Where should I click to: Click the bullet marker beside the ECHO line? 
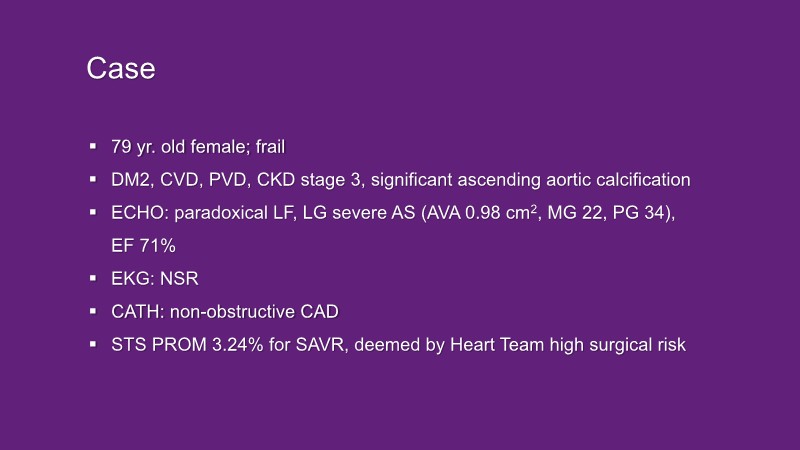[93, 213]
